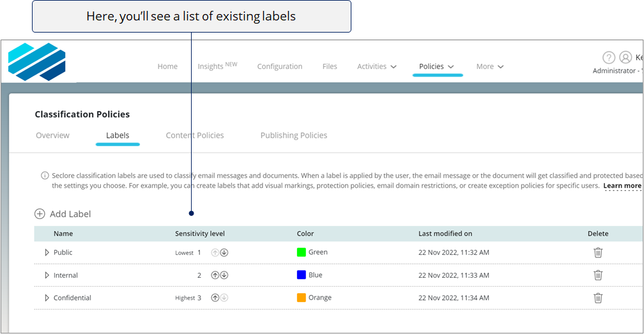Viewport: 644px width, 334px height.
Task: Click the Lowest 1 sensitivity value
Action: tap(188, 253)
